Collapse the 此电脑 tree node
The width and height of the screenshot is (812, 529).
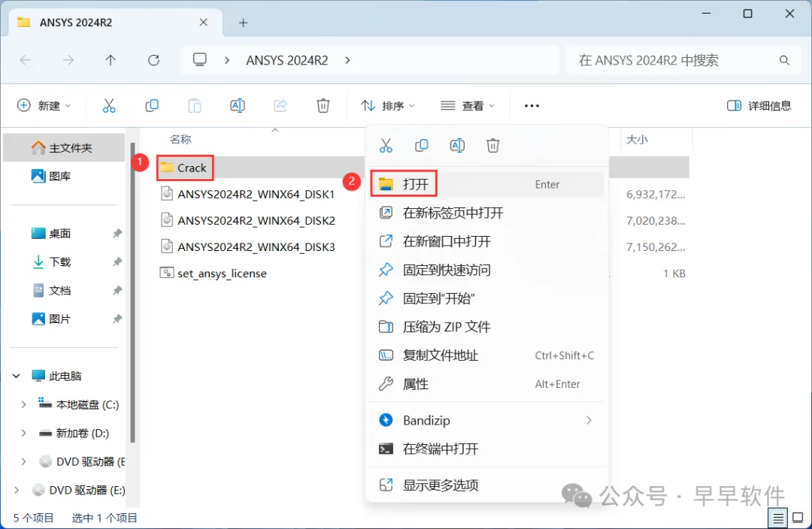coord(16,376)
